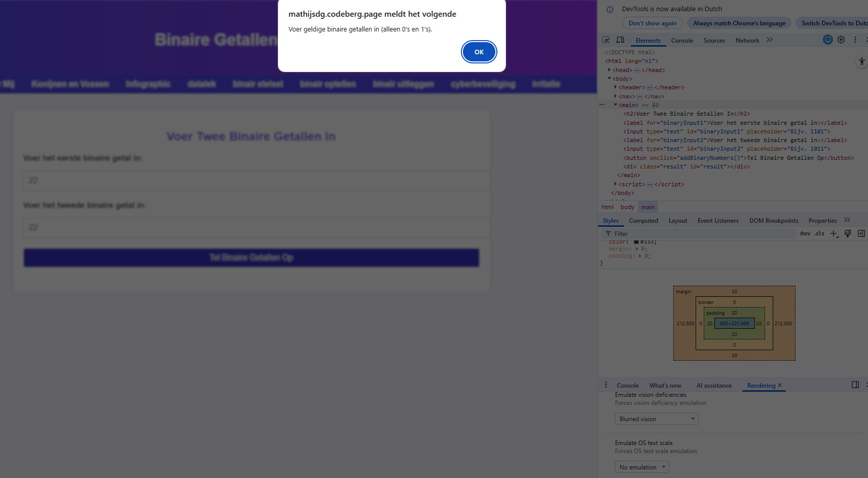Viewport: 868px width, 478px height.
Task: Open DevTools customize three-dot menu
Action: [x=855, y=40]
